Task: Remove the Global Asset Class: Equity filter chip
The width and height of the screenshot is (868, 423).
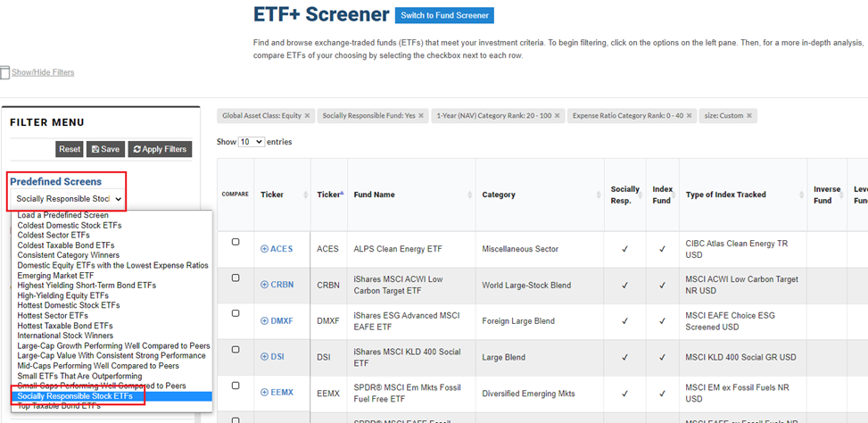Action: tap(307, 116)
